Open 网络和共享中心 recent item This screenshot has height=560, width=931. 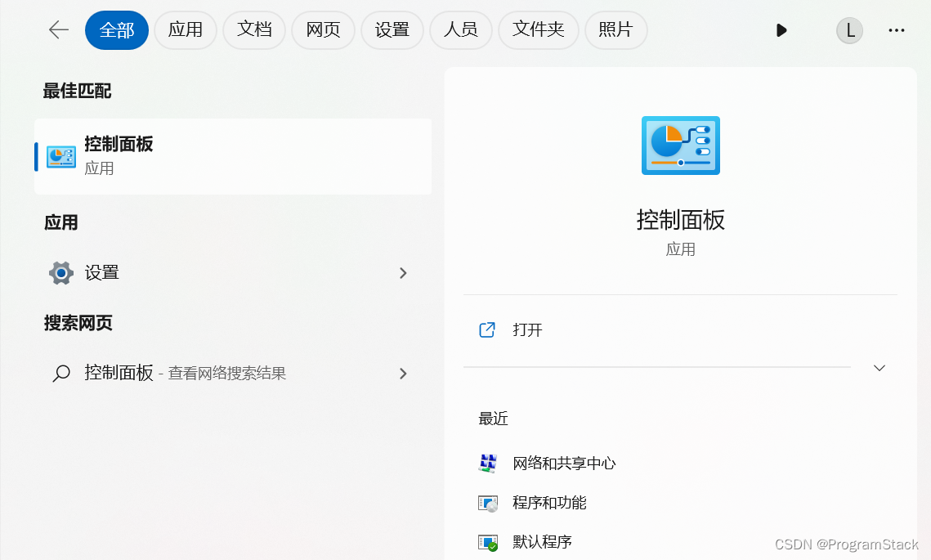[564, 464]
